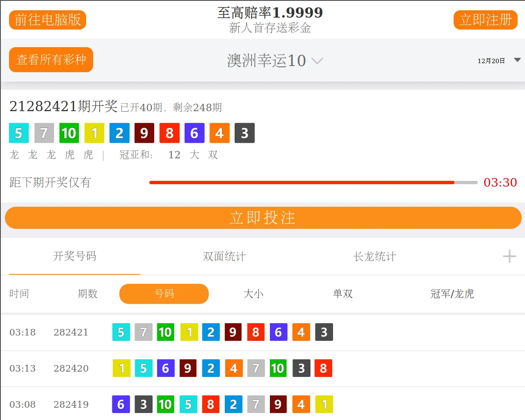
Task: Click the purple 6 ball in row 282419
Action: click(x=121, y=404)
